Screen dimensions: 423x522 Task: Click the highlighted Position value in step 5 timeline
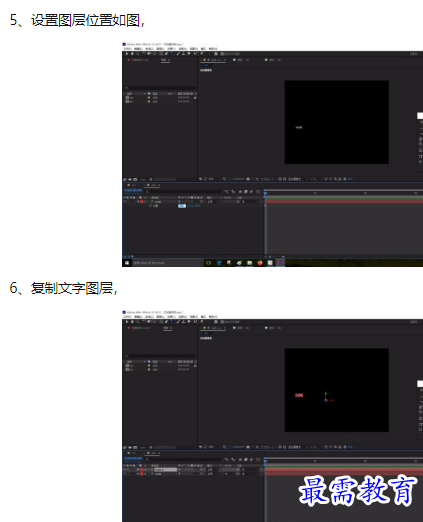pos(182,206)
